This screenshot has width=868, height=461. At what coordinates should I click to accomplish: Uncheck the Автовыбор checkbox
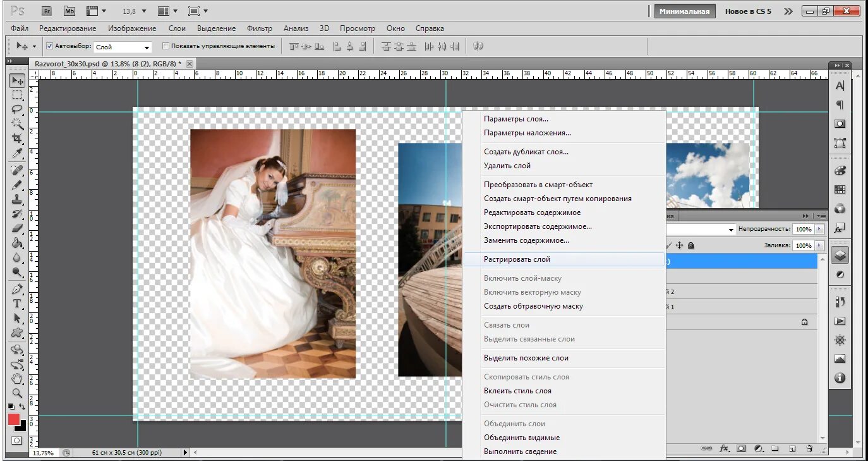50,46
